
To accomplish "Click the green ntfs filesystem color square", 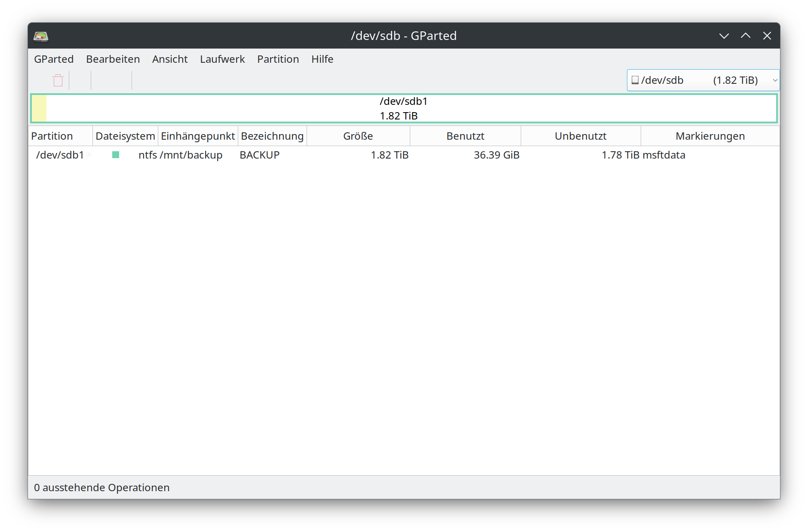I will 116,155.
